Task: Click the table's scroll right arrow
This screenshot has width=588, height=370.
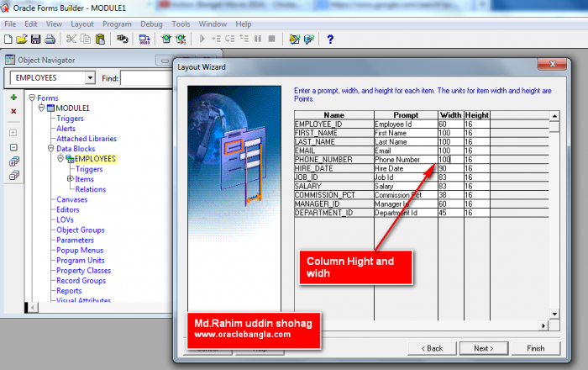Action: [543, 325]
